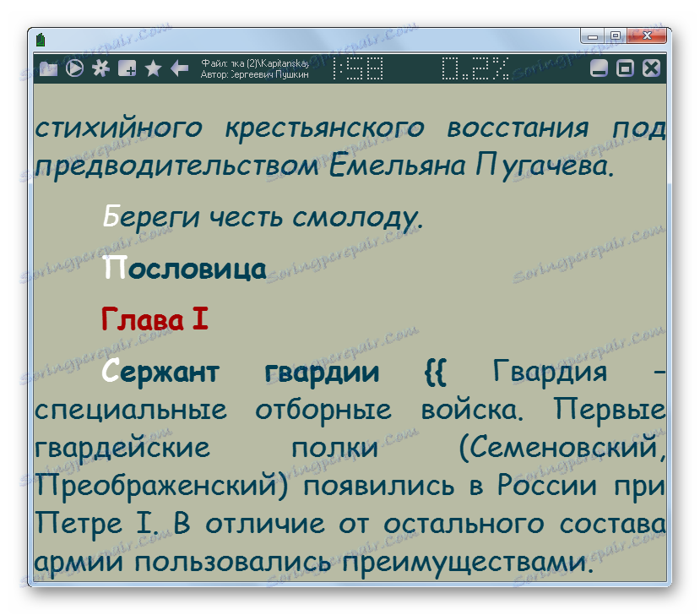Click the 1:58 clock display
The image size is (700, 615).
[357, 68]
